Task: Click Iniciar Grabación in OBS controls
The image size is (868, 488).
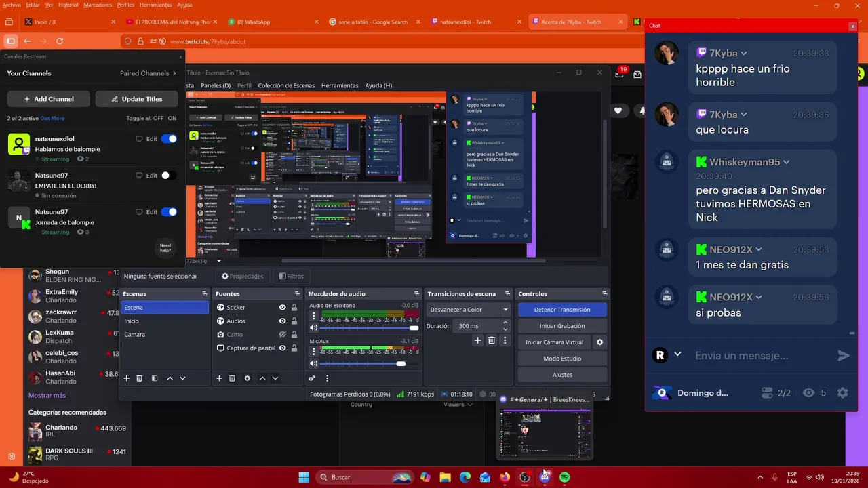Action: coord(562,326)
